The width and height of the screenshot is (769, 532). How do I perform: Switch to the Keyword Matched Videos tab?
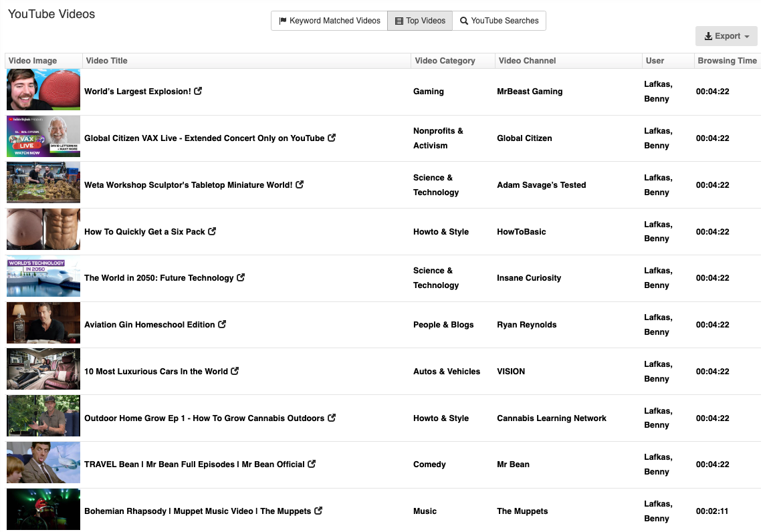pyautogui.click(x=329, y=21)
